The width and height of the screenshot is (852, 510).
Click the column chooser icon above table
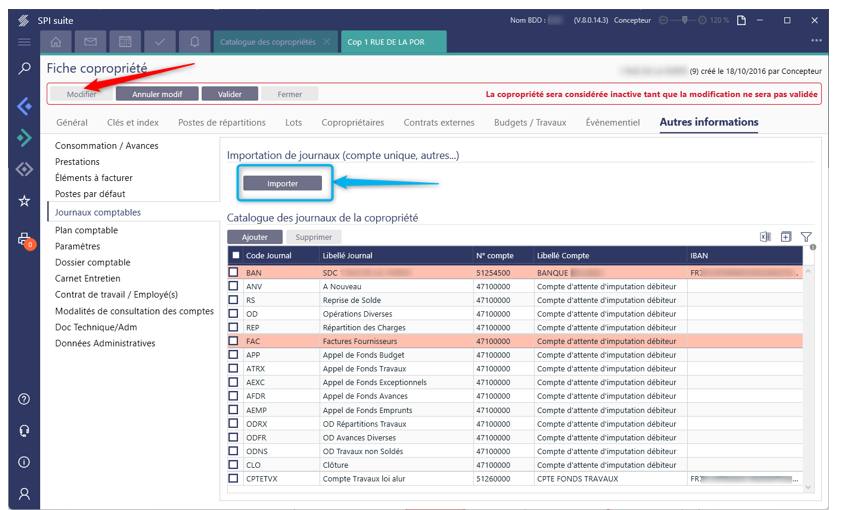[786, 237]
